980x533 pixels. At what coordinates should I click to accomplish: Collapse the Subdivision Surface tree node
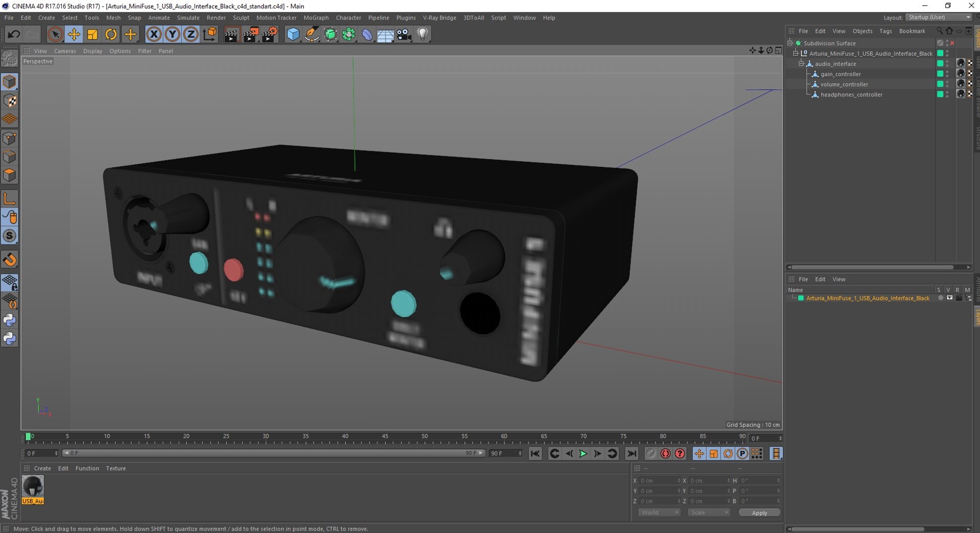coord(790,43)
